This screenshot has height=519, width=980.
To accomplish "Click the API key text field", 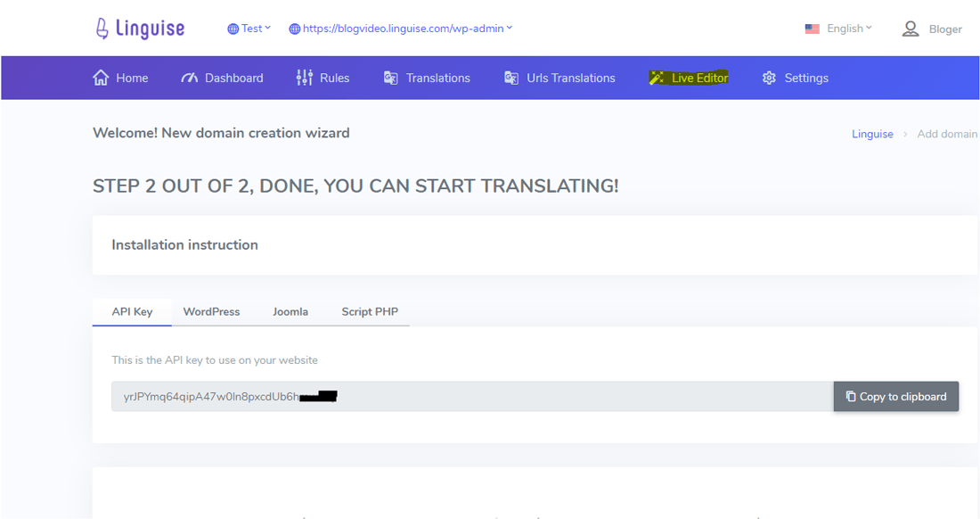I will pos(472,397).
